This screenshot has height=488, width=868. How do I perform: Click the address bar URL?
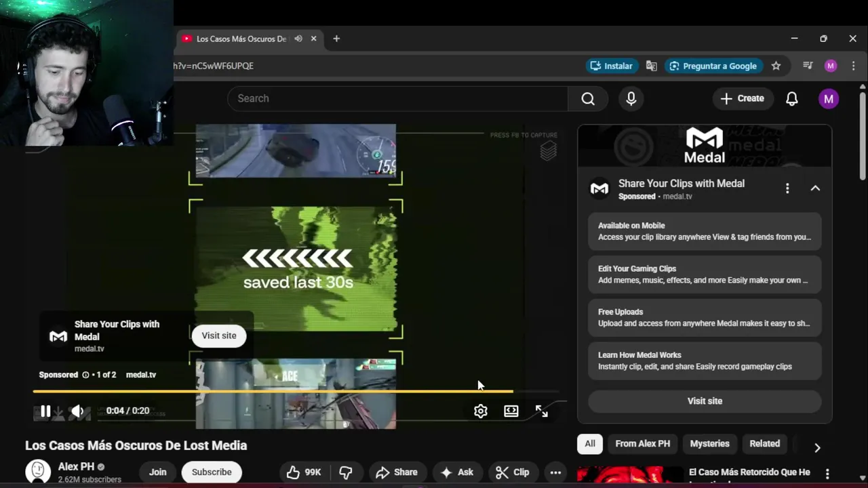(213, 66)
